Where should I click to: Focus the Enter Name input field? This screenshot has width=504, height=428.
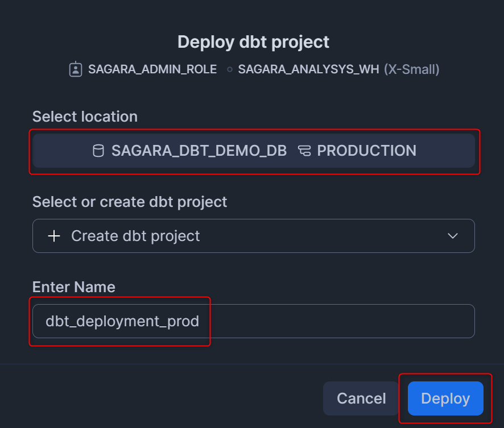point(254,321)
